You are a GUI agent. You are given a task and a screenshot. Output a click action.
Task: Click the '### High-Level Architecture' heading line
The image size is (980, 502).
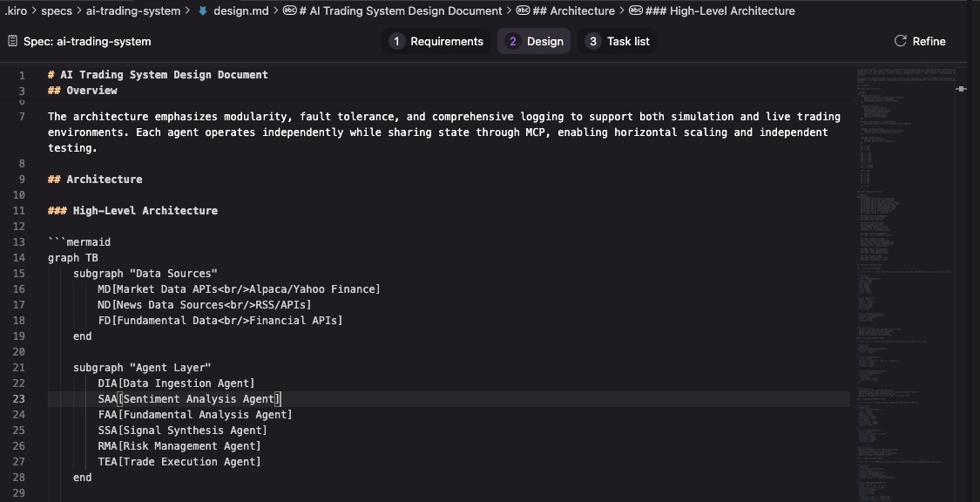[x=133, y=210]
